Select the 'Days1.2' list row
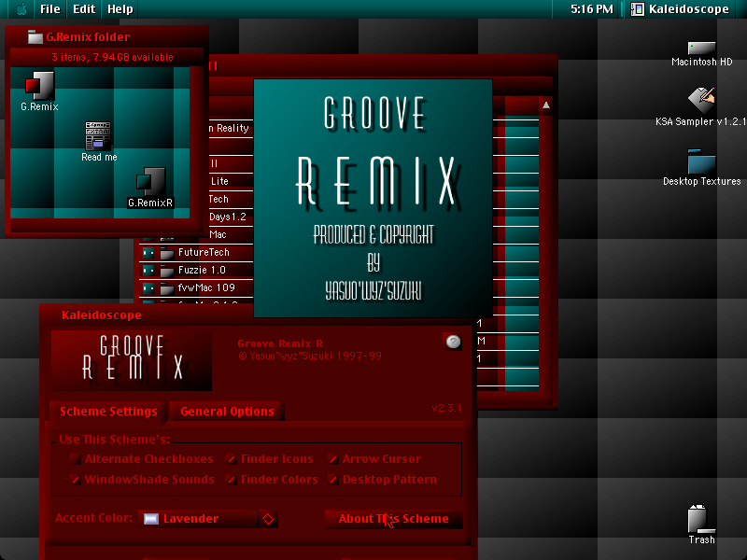This screenshot has width=747, height=560. coord(231,217)
